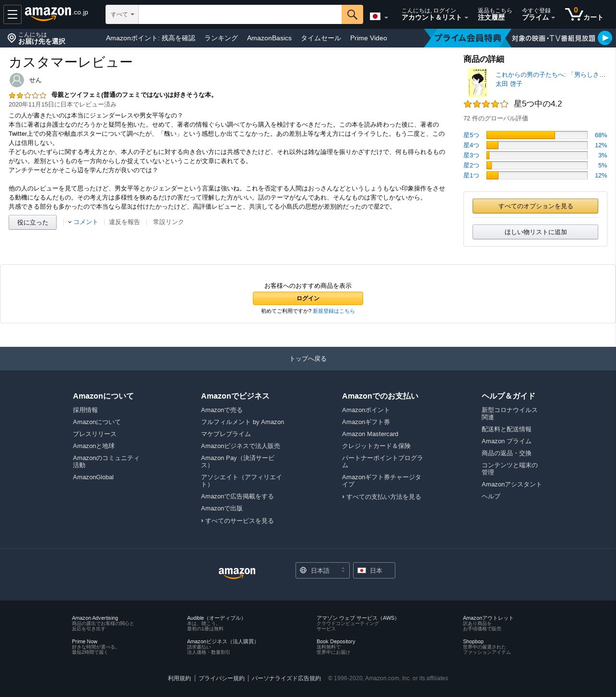Image resolution: width=616 pixels, height=697 pixels.
Task: Open 採用情報 footer link
Action: (x=85, y=410)
